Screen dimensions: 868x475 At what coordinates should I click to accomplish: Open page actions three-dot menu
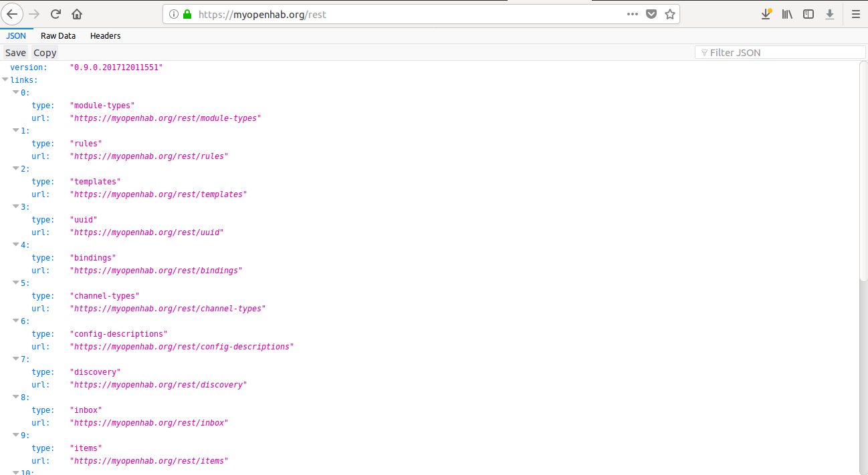[632, 14]
